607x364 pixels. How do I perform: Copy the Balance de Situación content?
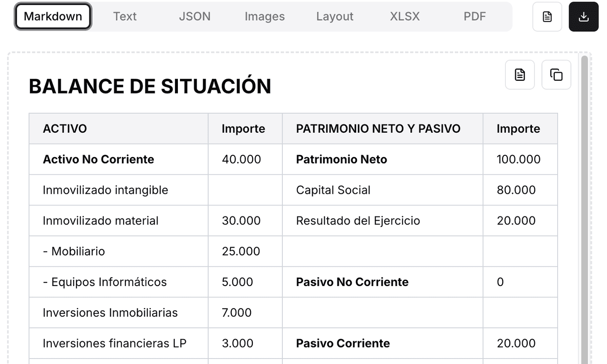click(556, 75)
